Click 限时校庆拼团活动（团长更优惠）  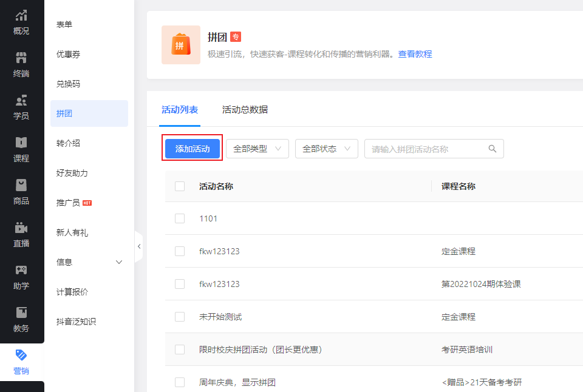(x=261, y=350)
